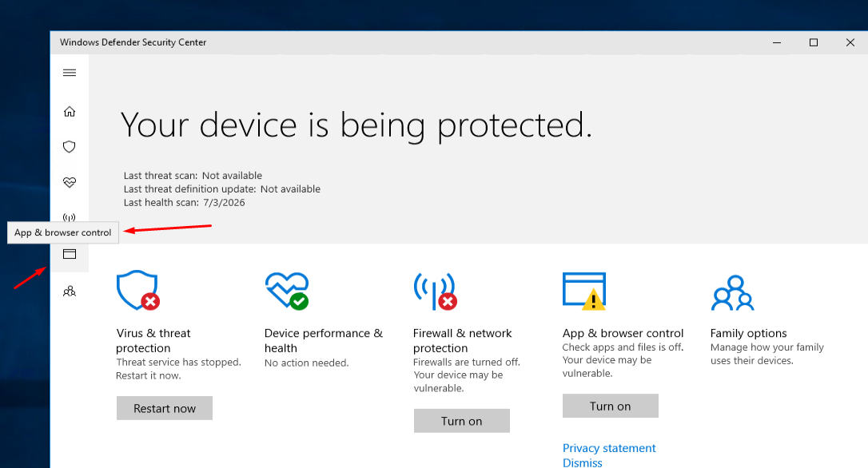Open the App & browser control tile heading
Image resolution: width=868 pixels, height=468 pixels.
623,333
